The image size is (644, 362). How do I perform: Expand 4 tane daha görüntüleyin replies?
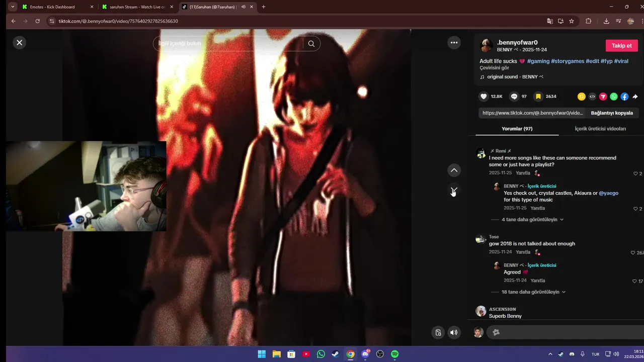click(x=532, y=220)
